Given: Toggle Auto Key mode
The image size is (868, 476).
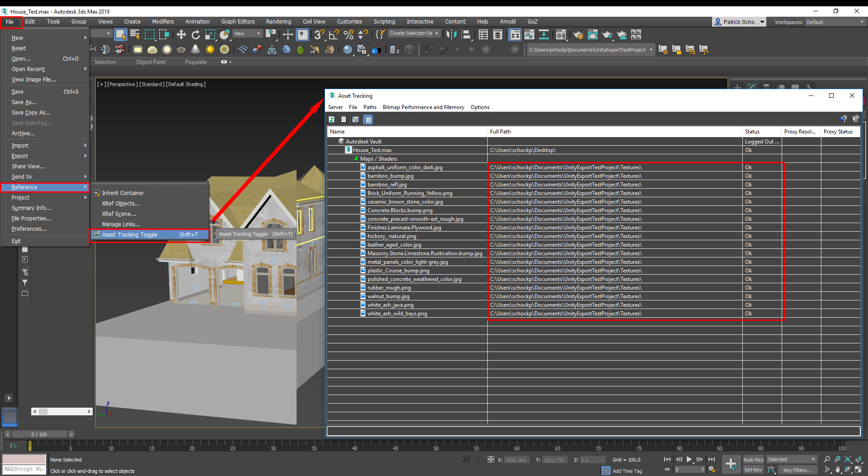Looking at the screenshot, I should coord(753,459).
